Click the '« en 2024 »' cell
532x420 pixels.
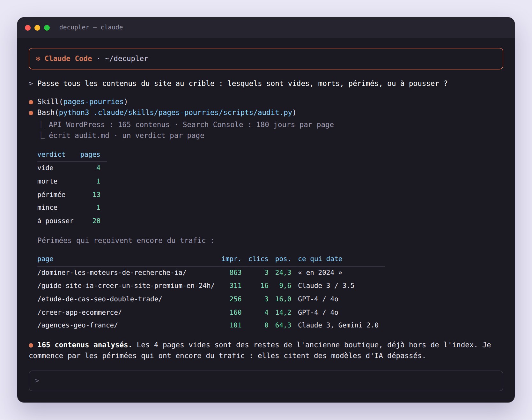(x=320, y=273)
